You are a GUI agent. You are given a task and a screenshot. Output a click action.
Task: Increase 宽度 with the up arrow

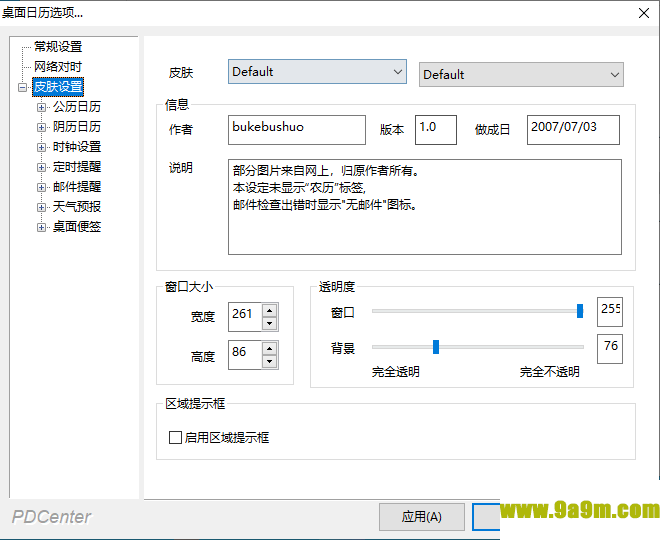pyautogui.click(x=269, y=311)
